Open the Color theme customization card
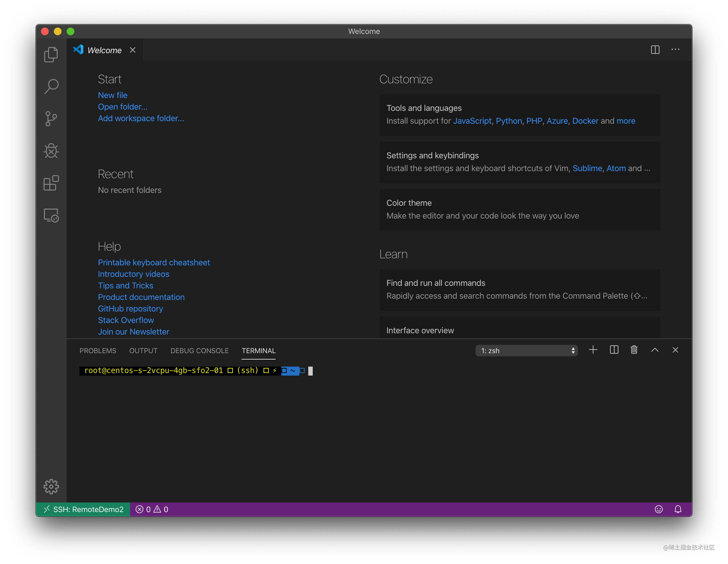This screenshot has height=564, width=728. [519, 209]
